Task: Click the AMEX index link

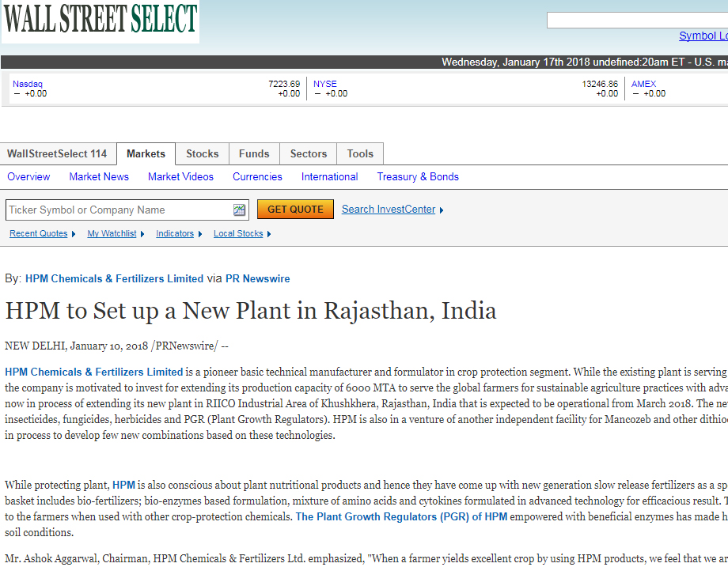Action: (643, 84)
